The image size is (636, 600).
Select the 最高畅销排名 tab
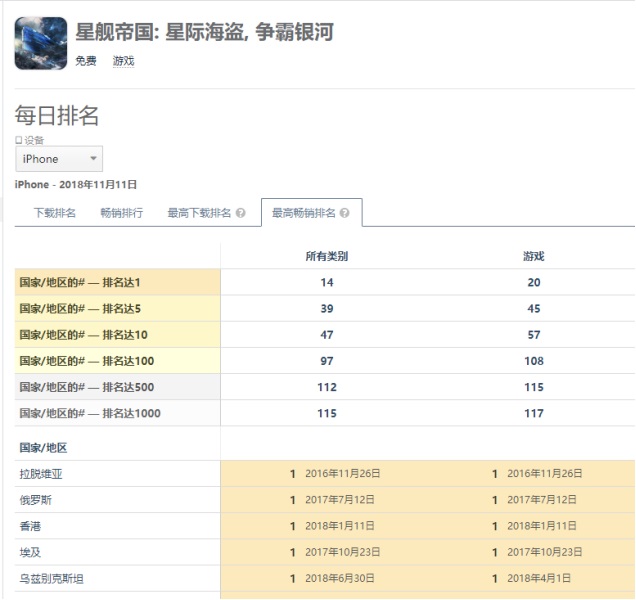304,213
